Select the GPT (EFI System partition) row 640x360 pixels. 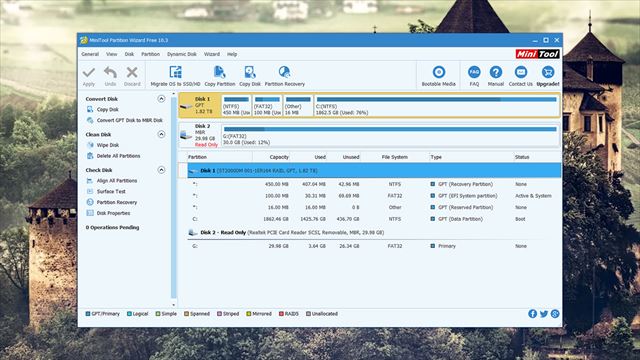click(374, 196)
